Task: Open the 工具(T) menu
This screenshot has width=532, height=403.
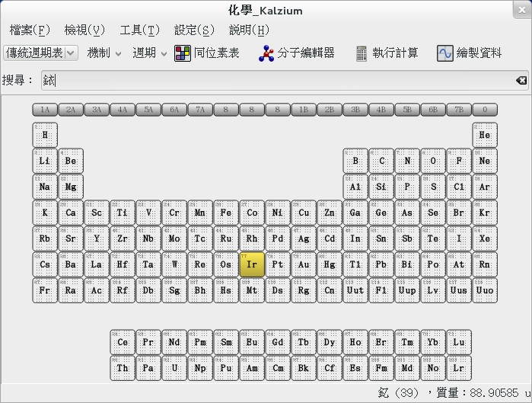Action: [x=139, y=30]
